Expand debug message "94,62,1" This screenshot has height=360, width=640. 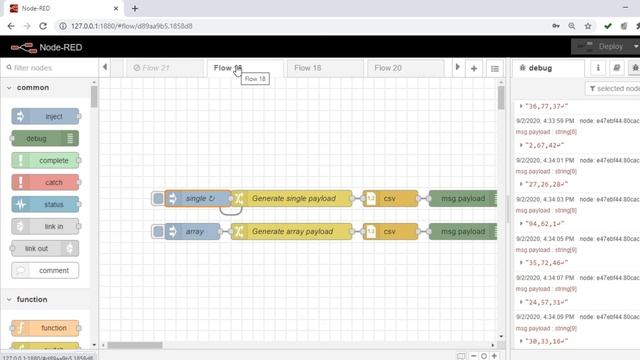tap(521, 223)
